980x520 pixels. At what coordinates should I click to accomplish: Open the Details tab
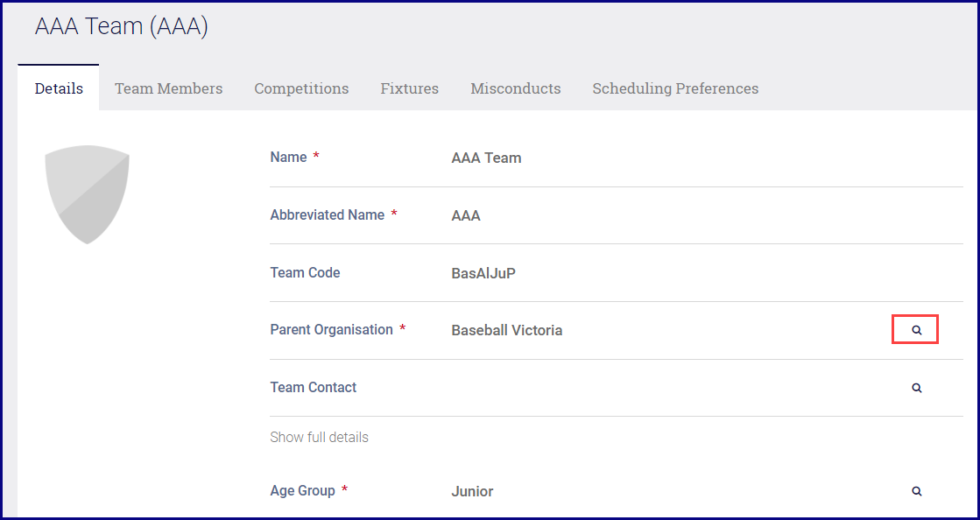pyautogui.click(x=59, y=88)
